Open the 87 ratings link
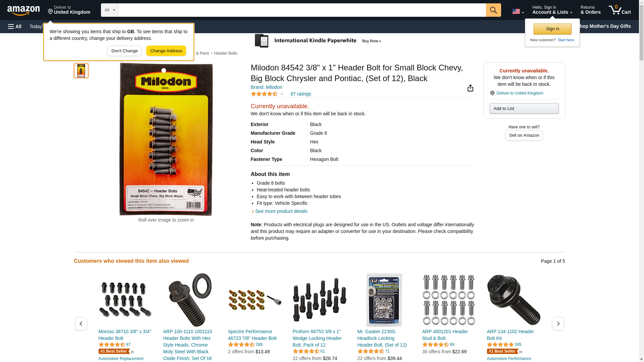The height and width of the screenshot is (362, 644). tap(301, 94)
